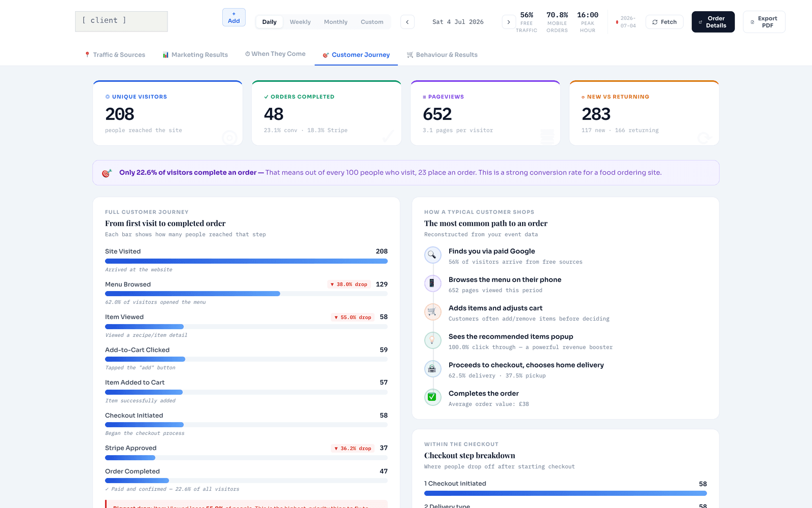Click 'Average order value: £38' text
The width and height of the screenshot is (812, 508).
(x=488, y=404)
